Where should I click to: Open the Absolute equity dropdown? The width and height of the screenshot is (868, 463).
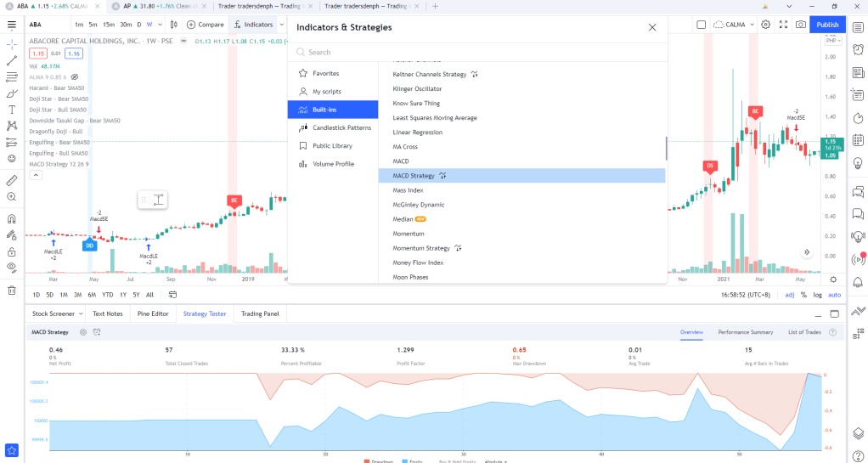coord(496,460)
